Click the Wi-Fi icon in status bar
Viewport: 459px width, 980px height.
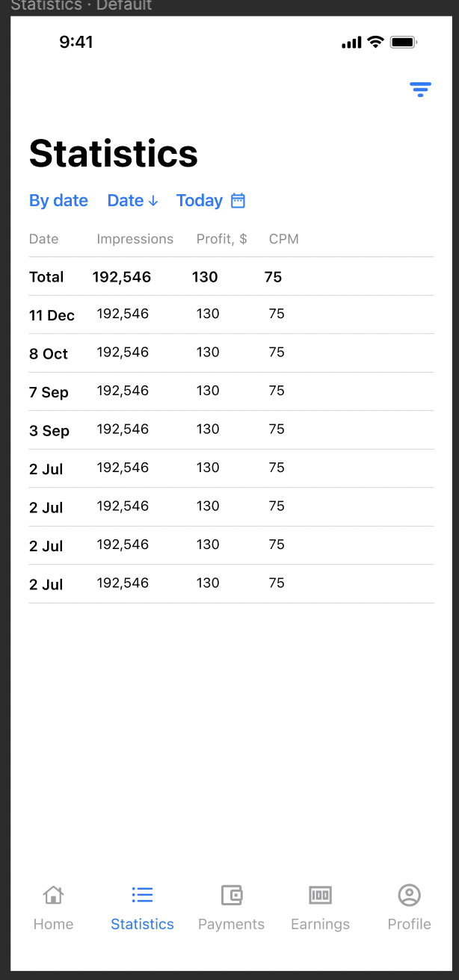coord(375,43)
